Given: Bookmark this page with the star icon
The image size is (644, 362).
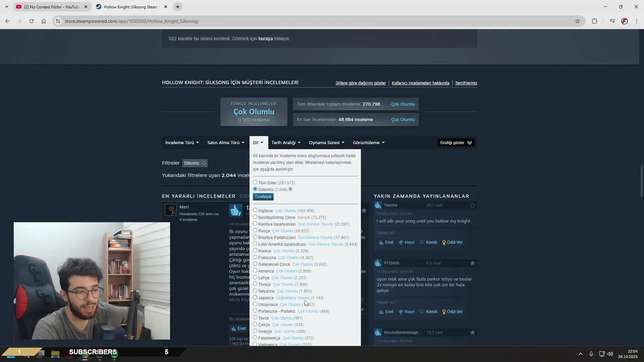Looking at the screenshot, I should click(578, 21).
